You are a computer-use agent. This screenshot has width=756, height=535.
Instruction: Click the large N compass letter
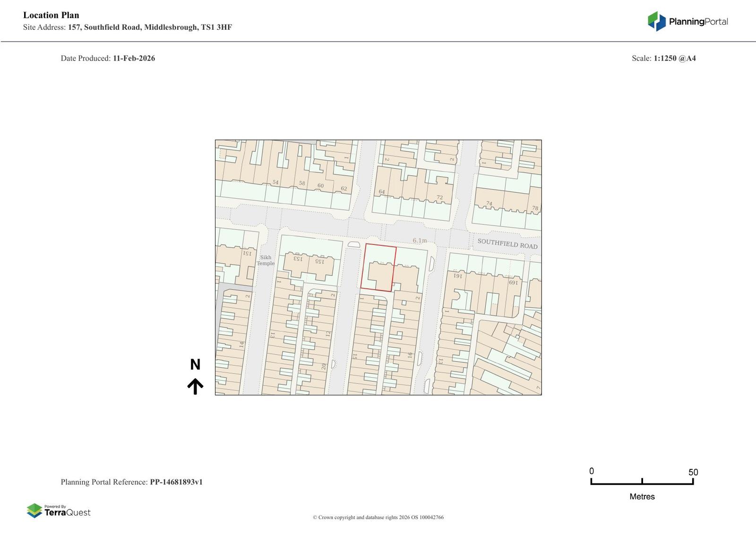point(195,364)
